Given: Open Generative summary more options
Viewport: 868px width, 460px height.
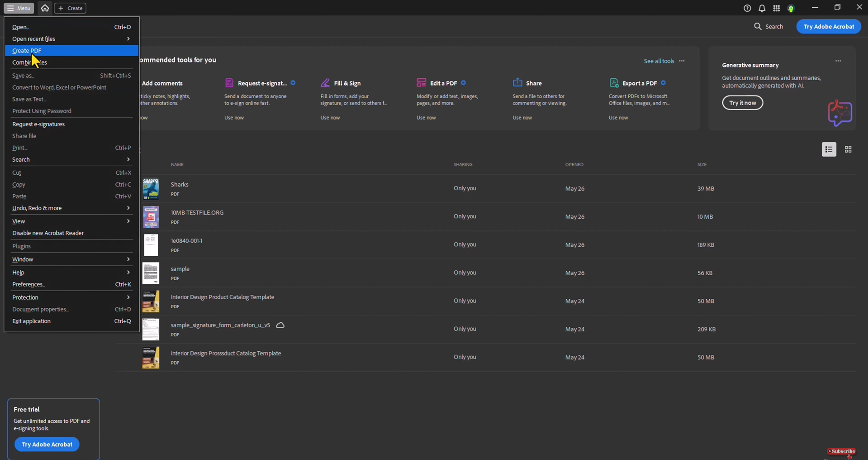Looking at the screenshot, I should pos(838,61).
